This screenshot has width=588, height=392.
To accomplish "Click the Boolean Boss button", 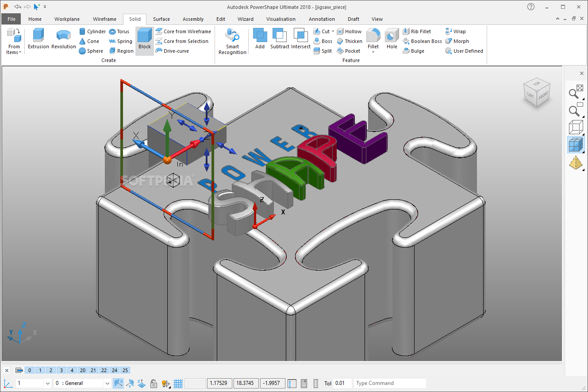I will pyautogui.click(x=422, y=41).
